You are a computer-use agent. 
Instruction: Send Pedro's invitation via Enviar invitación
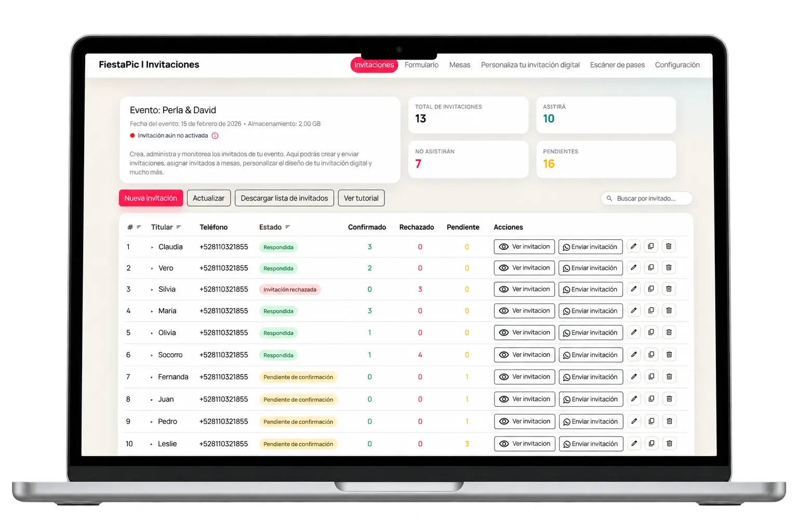(x=591, y=421)
